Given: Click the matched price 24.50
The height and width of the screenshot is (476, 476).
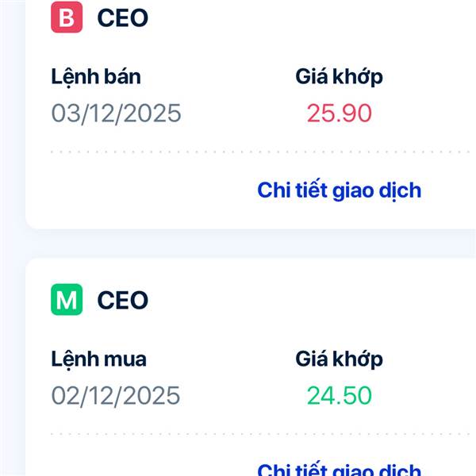Looking at the screenshot, I should 339,395.
